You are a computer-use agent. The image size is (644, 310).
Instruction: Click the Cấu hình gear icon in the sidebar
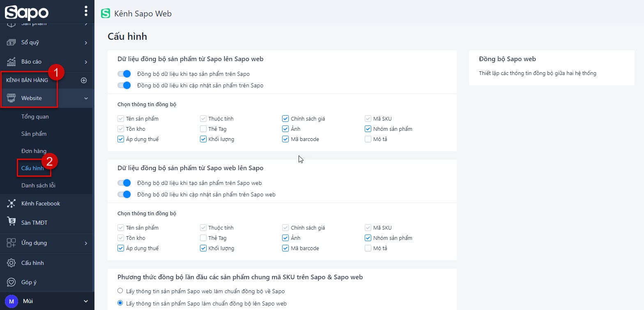[11, 263]
